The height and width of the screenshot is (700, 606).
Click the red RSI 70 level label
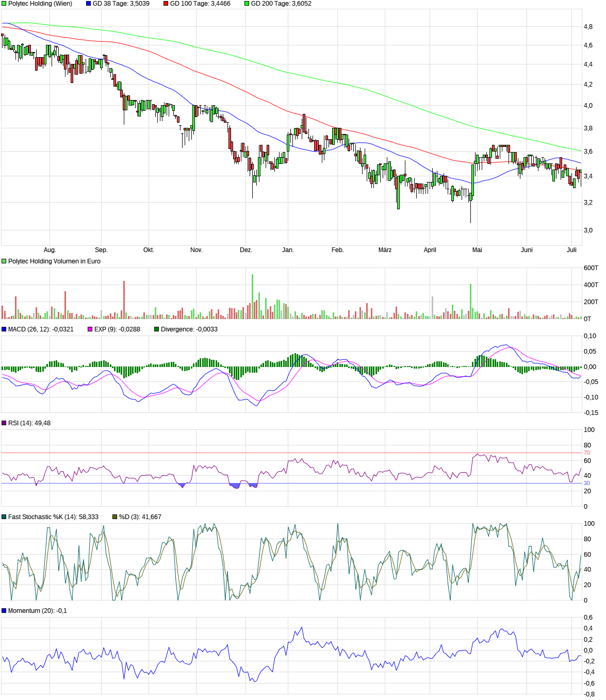pyautogui.click(x=587, y=453)
